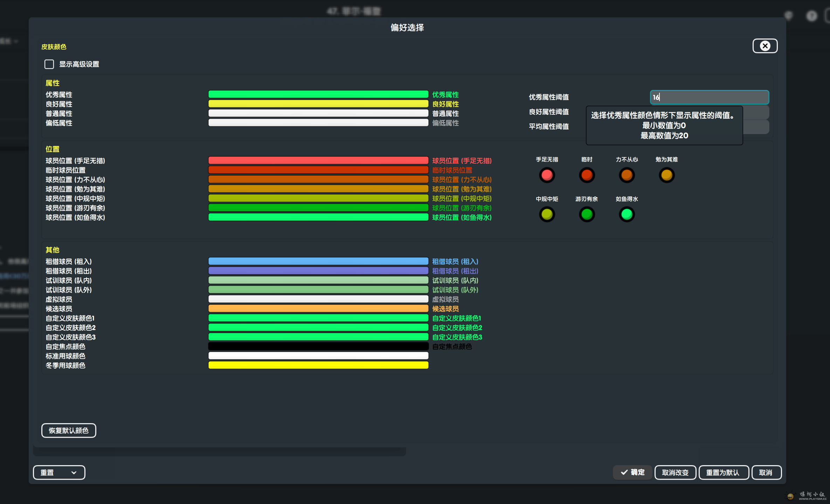This screenshot has width=830, height=504.
Task: Click the colored 优秀属性 preview text
Action: [x=445, y=94]
